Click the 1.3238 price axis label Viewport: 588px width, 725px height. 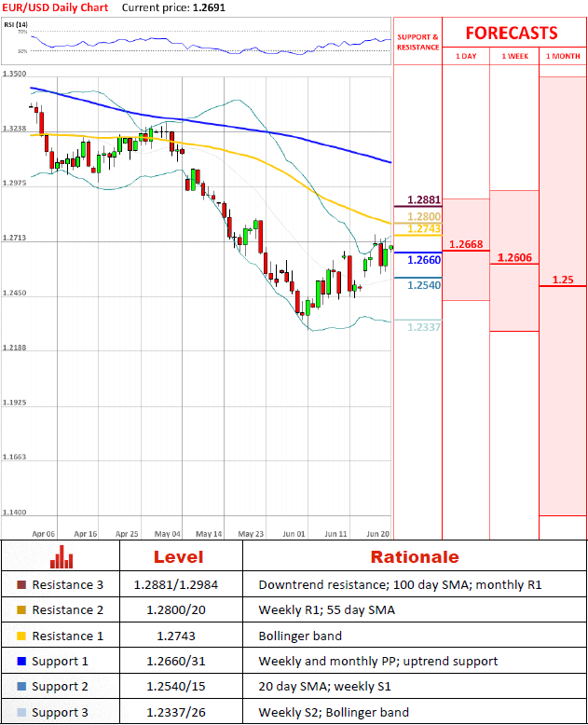14,129
